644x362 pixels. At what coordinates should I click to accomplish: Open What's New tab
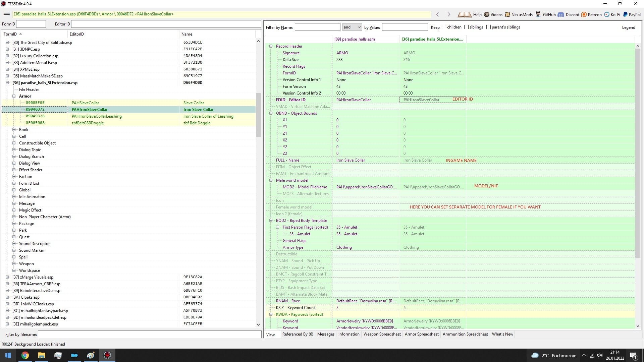coord(502,334)
